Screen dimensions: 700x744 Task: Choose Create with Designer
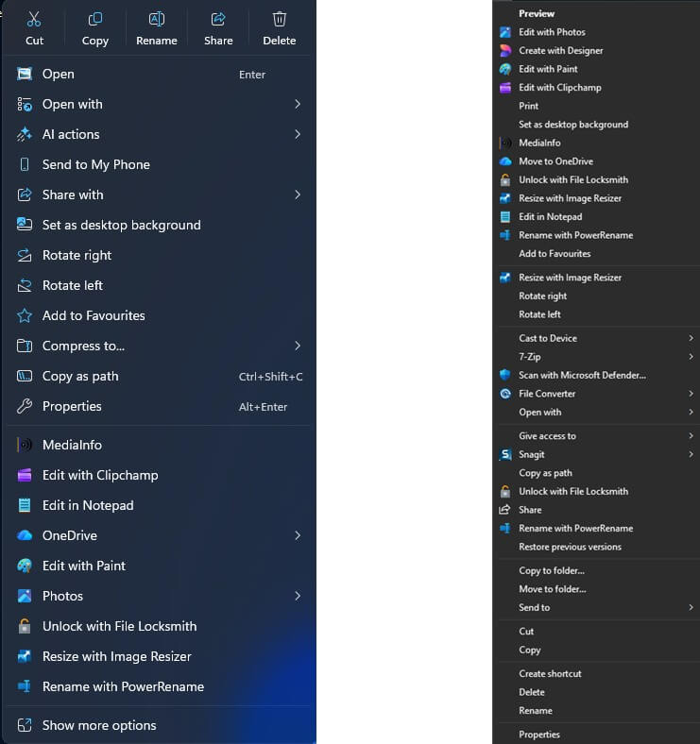coord(560,51)
